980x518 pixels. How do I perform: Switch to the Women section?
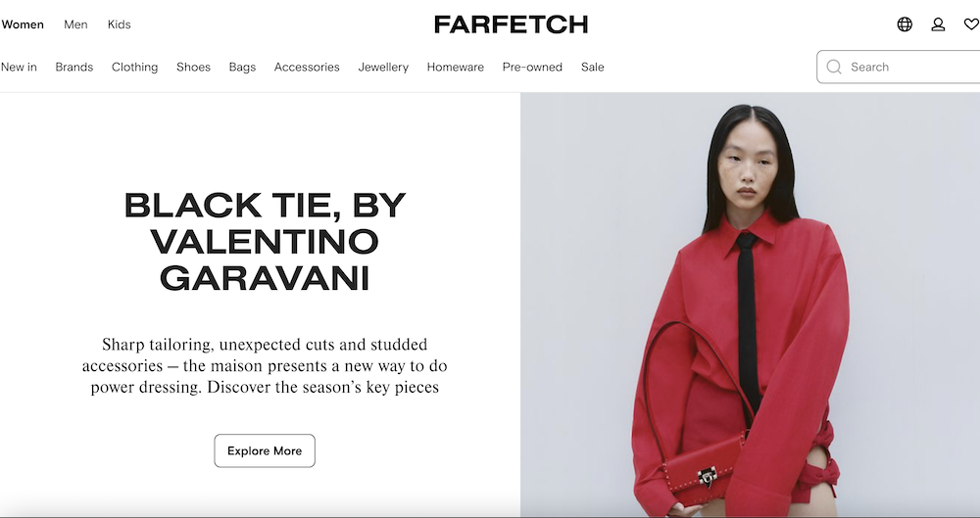23,24
